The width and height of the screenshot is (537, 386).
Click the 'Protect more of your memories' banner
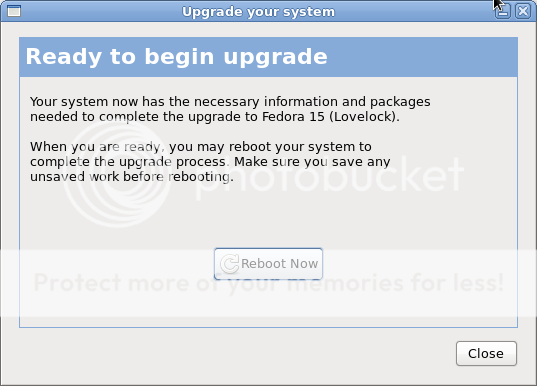coord(268,283)
